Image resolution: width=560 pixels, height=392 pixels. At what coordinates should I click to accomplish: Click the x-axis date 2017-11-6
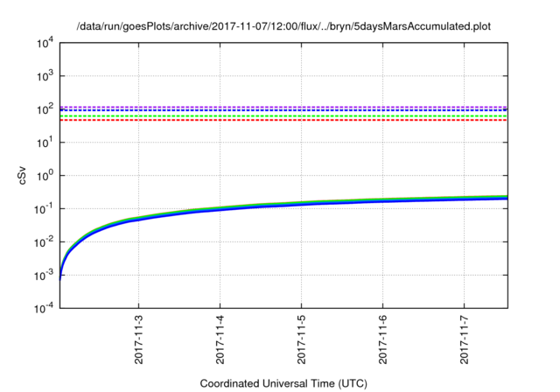383,339
